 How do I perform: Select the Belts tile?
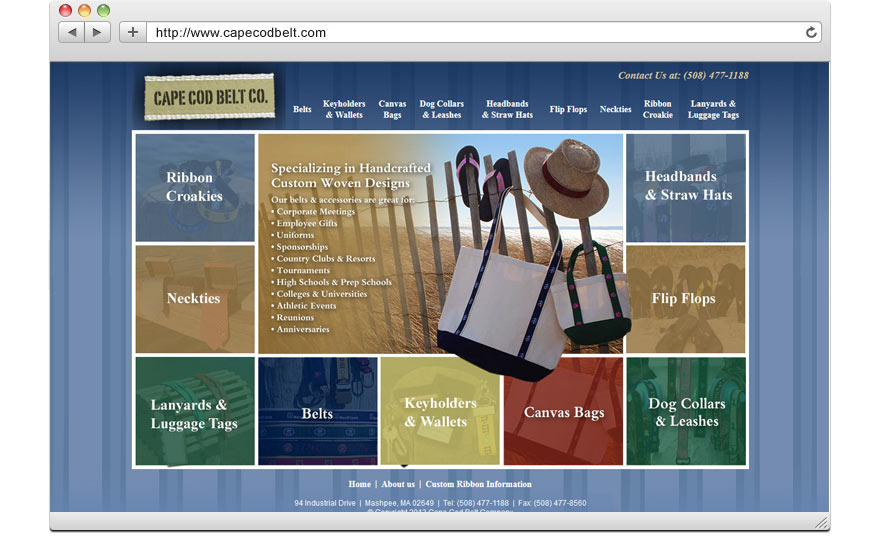point(318,411)
